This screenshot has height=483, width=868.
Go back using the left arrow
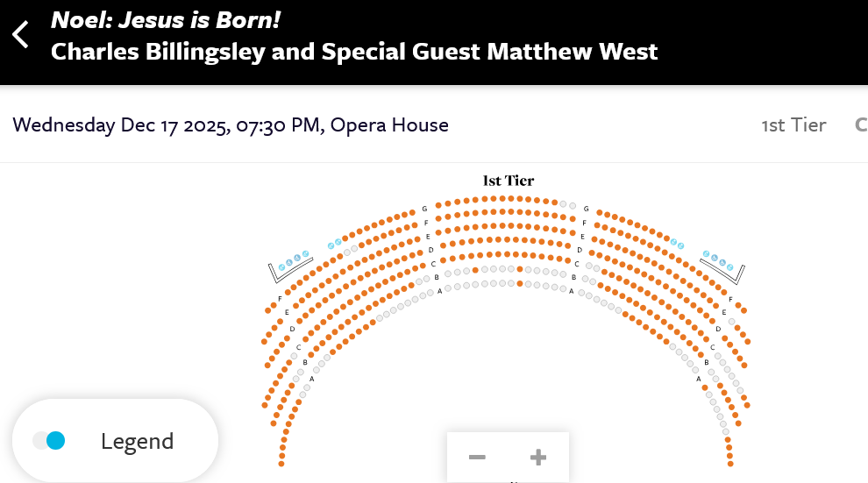click(21, 35)
